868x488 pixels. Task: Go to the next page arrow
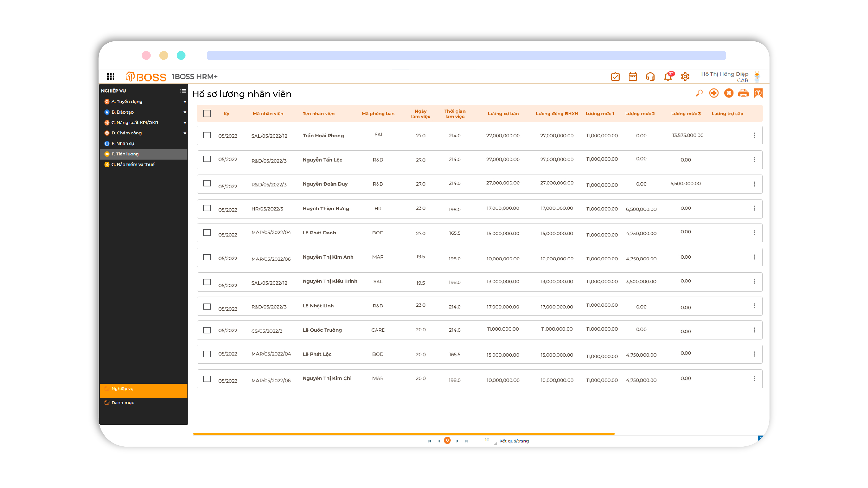coord(457,441)
